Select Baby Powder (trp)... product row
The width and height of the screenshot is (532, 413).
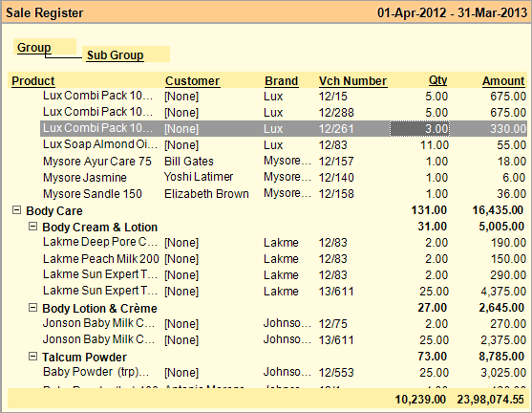tap(284, 373)
